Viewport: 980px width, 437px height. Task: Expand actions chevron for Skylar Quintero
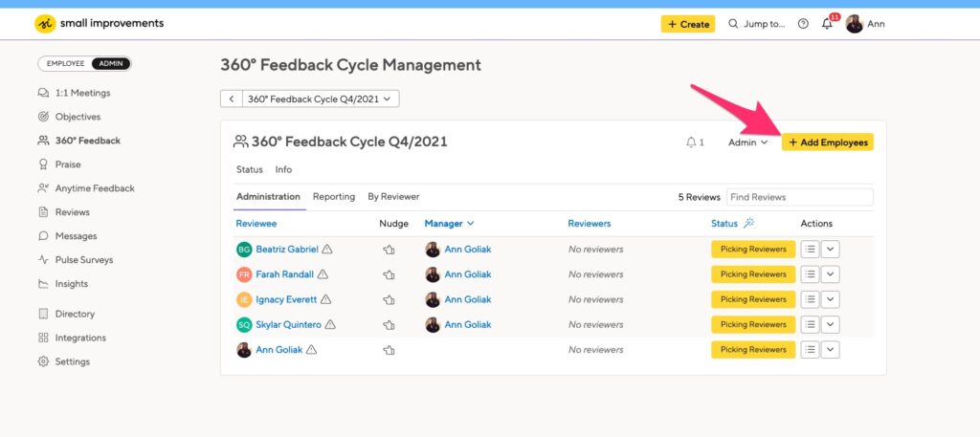[830, 324]
